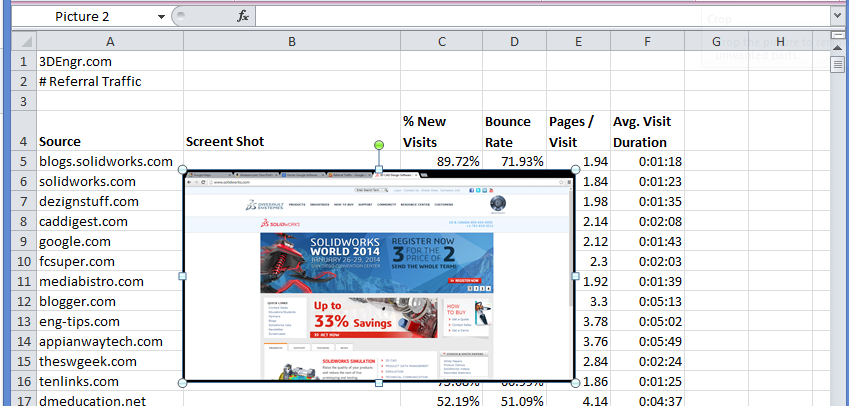This screenshot has height=406, width=849.
Task: Click the Bounce Rate header cell
Action: coord(514,131)
